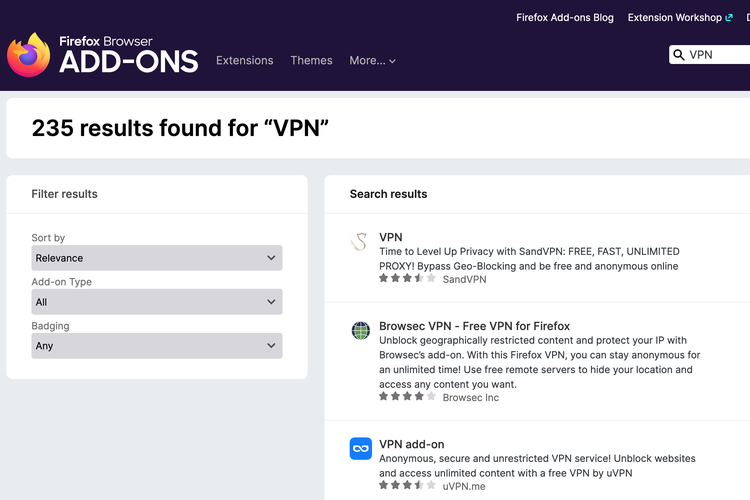Click the star rating of VPN by SandVPN
Viewport: 750px width, 500px height.
point(407,279)
